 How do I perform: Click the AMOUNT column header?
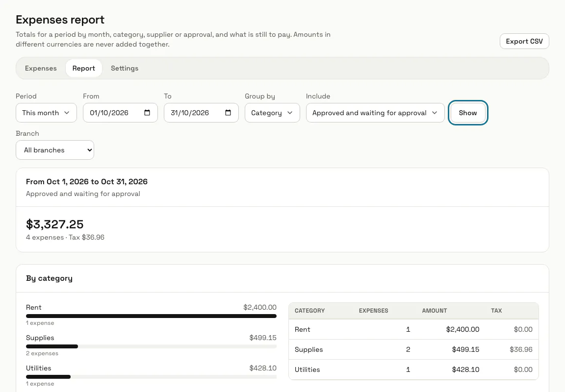[434, 311]
